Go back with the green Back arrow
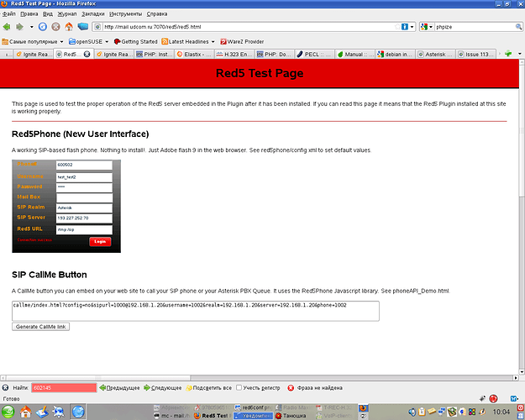Viewport: 525px width, 420px height. point(7,27)
